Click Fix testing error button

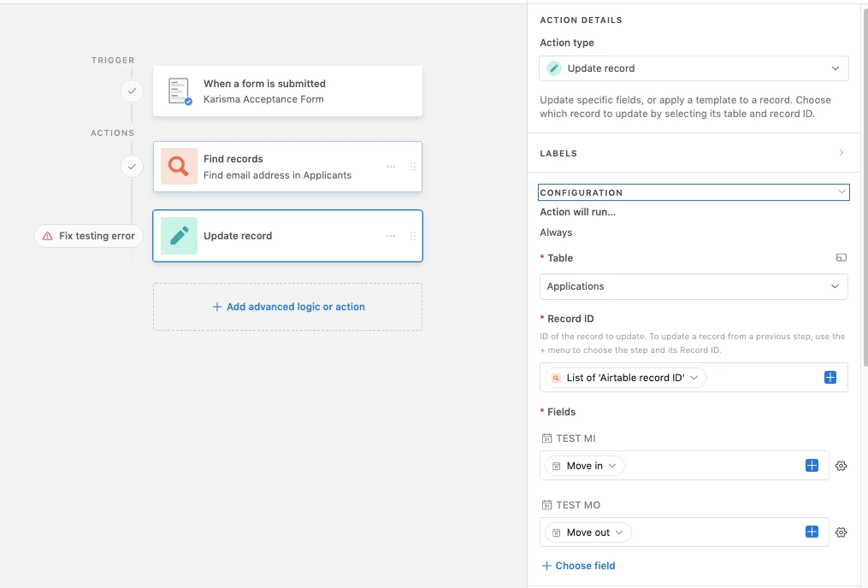click(89, 236)
